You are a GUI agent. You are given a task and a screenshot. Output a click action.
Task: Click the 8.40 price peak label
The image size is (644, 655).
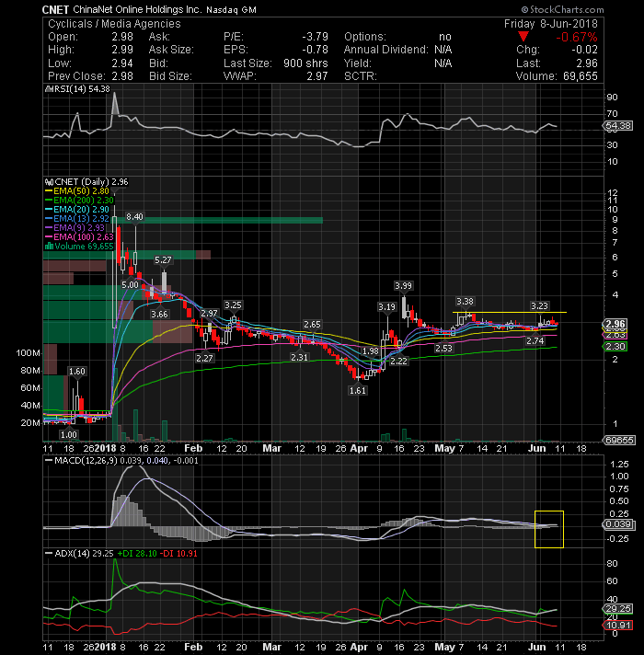(134, 216)
